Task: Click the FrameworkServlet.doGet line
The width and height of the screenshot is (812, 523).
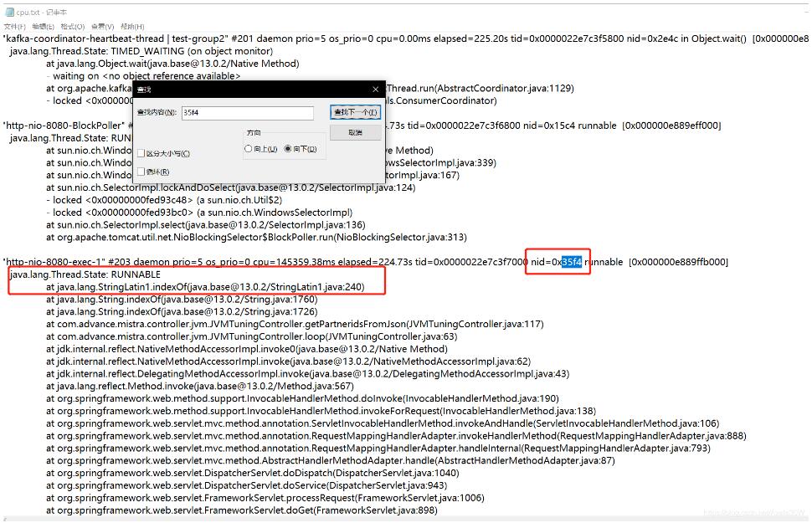Action: tap(242, 510)
